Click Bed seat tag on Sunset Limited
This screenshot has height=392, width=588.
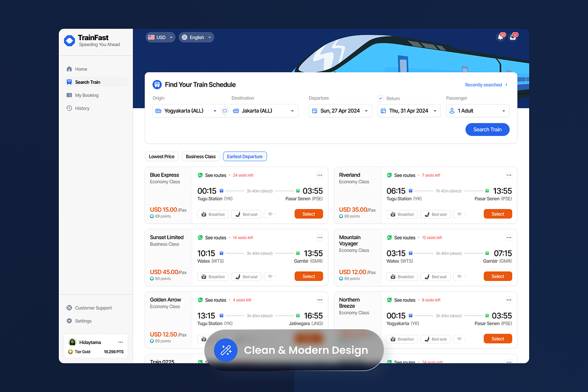[246, 276]
